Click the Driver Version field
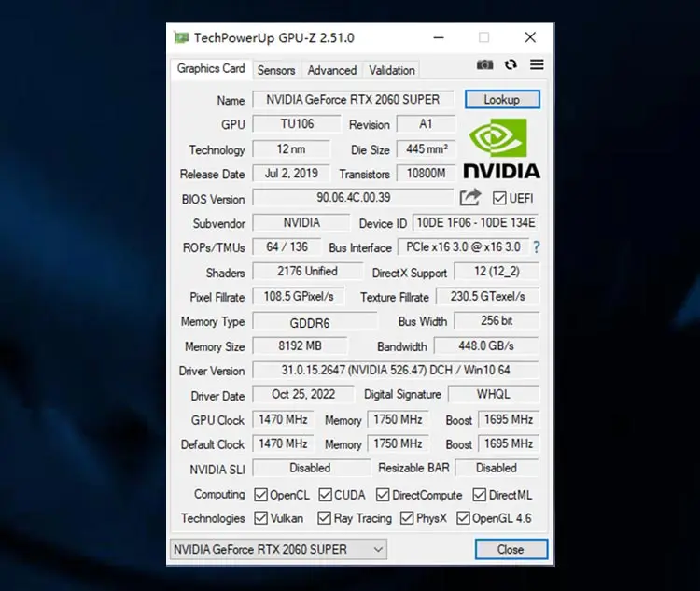Image resolution: width=700 pixels, height=591 pixels. pos(396,371)
